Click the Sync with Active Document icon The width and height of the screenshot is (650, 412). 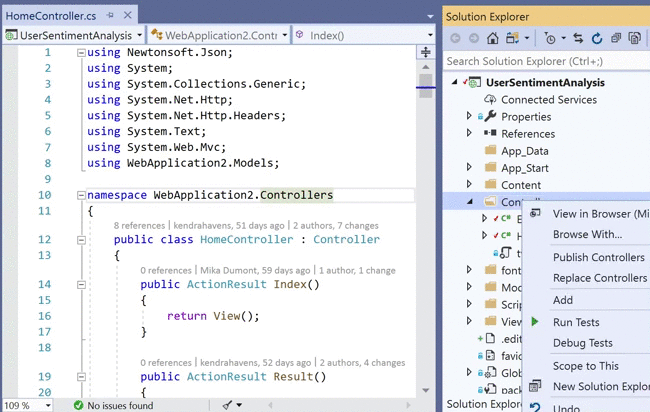[x=578, y=39]
